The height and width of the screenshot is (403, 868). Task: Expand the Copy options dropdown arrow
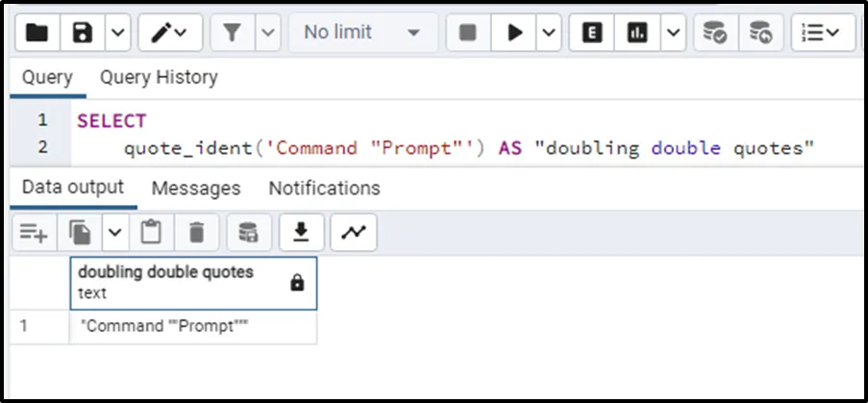(114, 232)
